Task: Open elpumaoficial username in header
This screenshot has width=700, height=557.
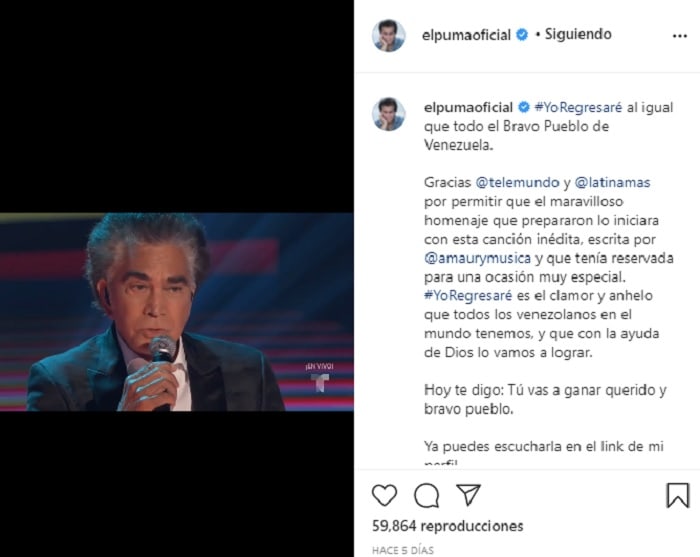Action: [x=466, y=35]
